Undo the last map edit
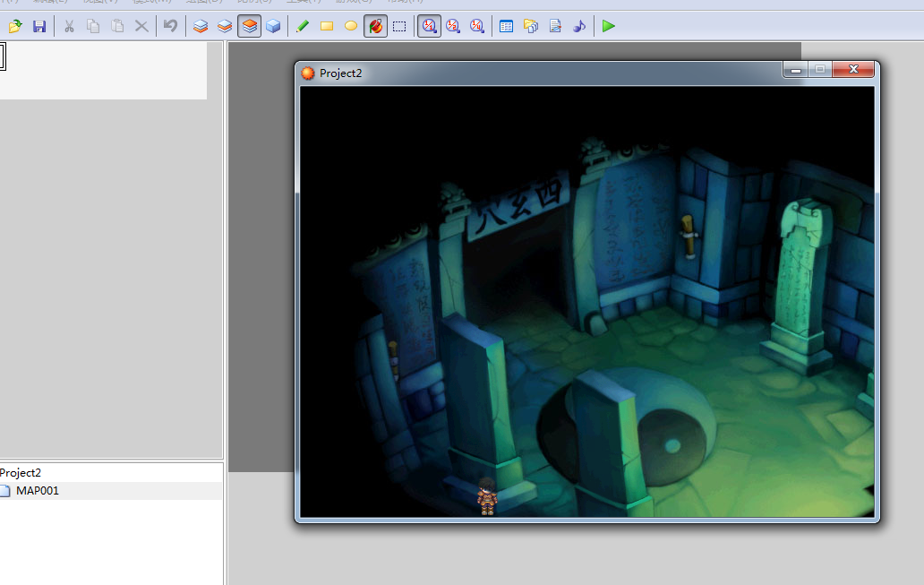The width and height of the screenshot is (924, 585). (x=170, y=26)
